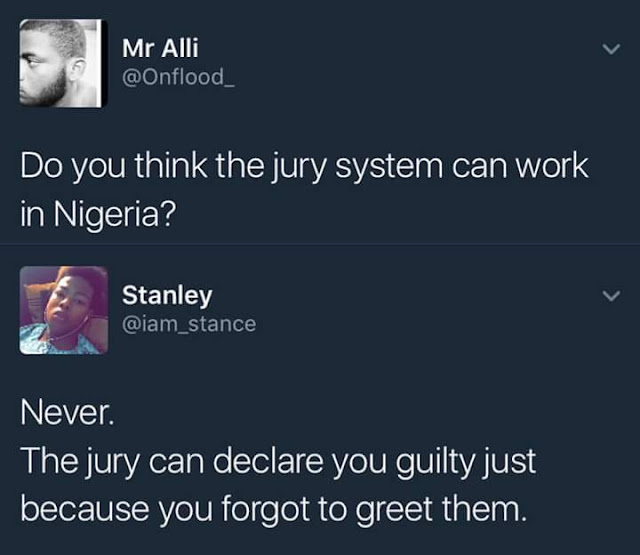640x555 pixels.
Task: Open the @iam_stance handle
Action: [x=189, y=324]
